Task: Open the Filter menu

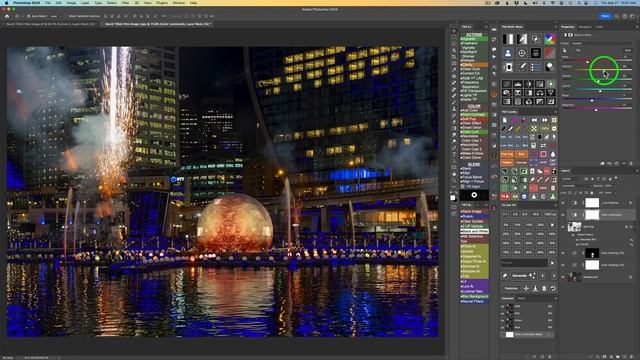Action: point(125,3)
